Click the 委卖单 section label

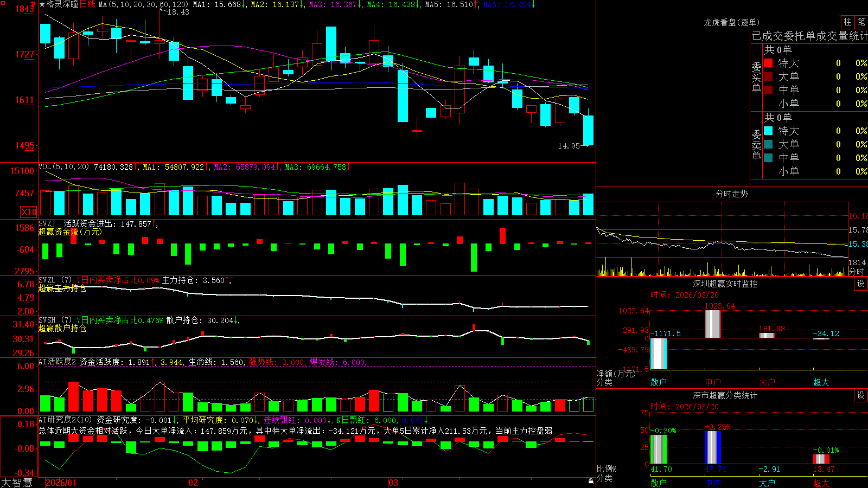coord(756,145)
